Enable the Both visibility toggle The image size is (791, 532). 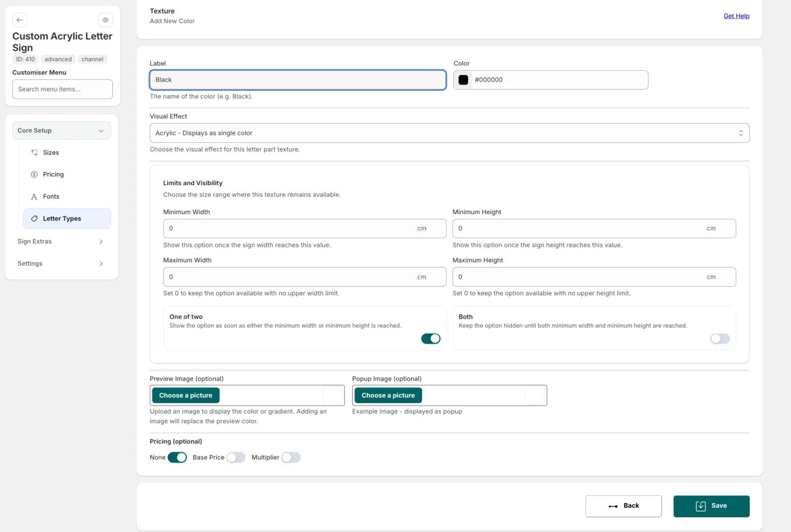pyautogui.click(x=720, y=338)
